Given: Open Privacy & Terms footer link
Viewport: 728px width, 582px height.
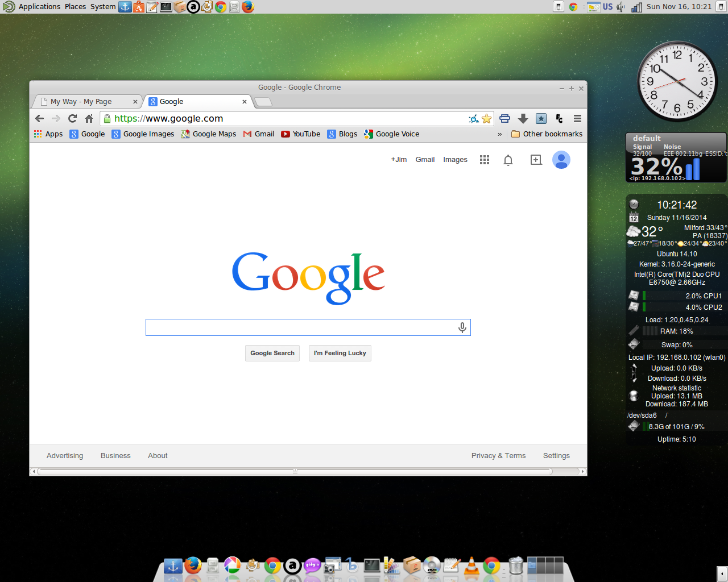Looking at the screenshot, I should tap(498, 456).
